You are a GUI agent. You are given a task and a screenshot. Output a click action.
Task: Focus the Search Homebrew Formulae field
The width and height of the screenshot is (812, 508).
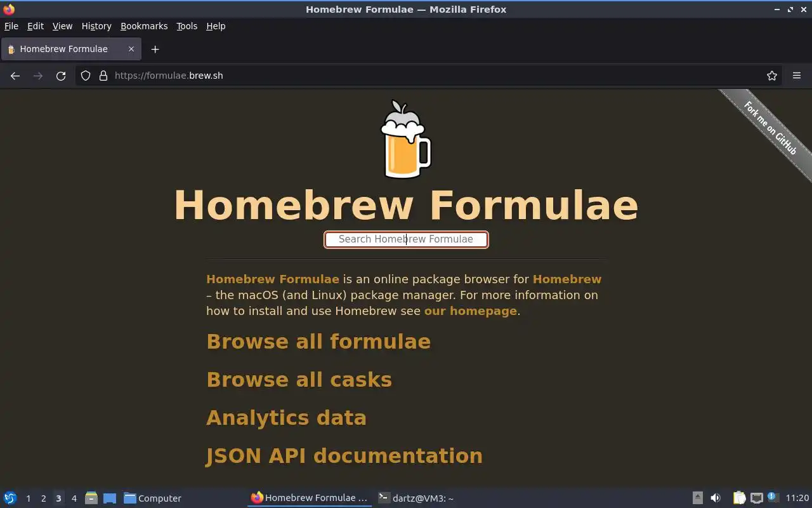(406, 239)
